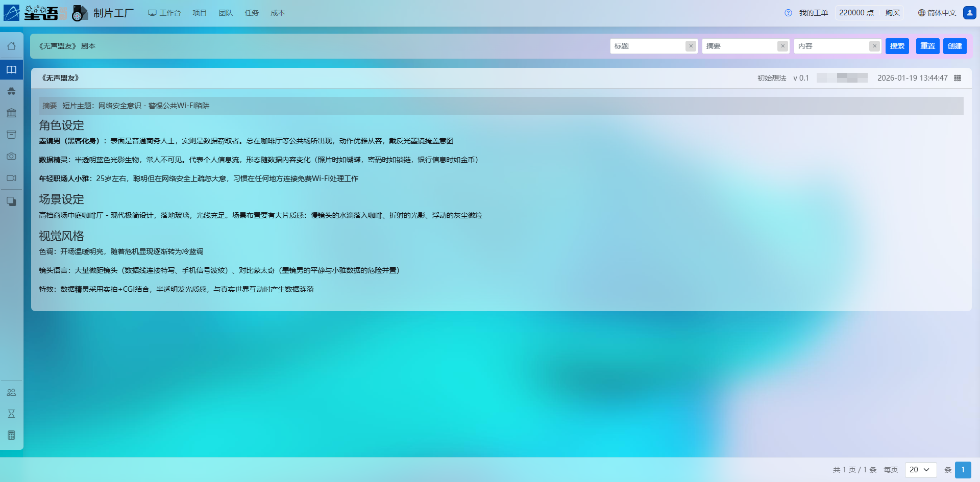Click the 创建 button

coord(954,46)
